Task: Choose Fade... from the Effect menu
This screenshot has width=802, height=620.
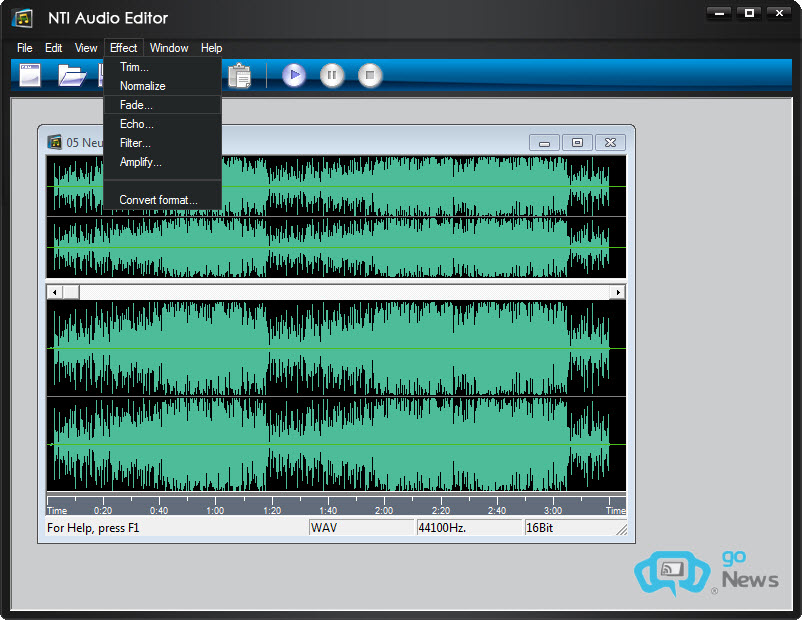Action: pos(163,105)
